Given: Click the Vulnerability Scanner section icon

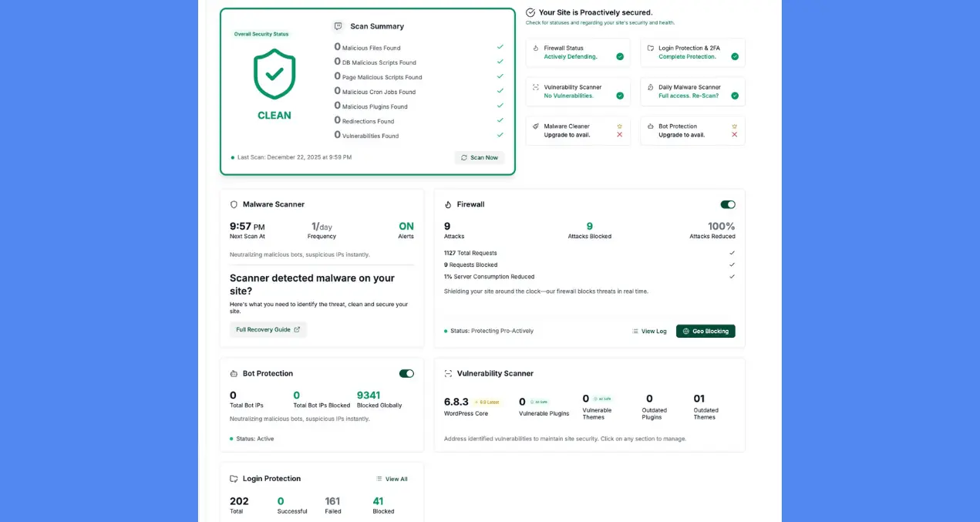Looking at the screenshot, I should (448, 374).
